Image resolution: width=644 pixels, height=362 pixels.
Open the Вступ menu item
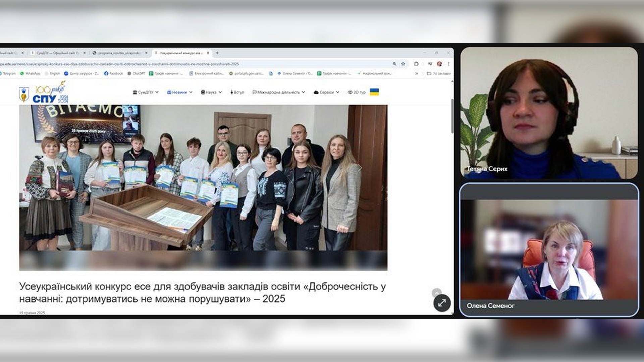237,92
